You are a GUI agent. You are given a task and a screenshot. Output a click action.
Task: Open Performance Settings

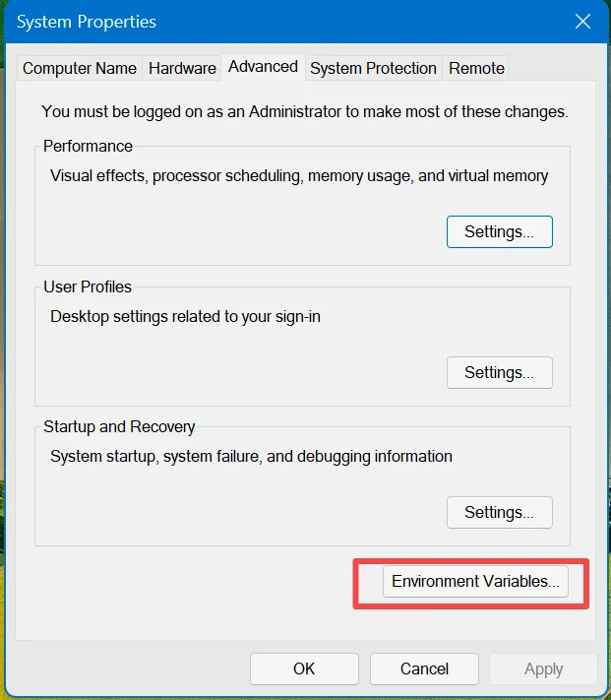pyautogui.click(x=499, y=232)
